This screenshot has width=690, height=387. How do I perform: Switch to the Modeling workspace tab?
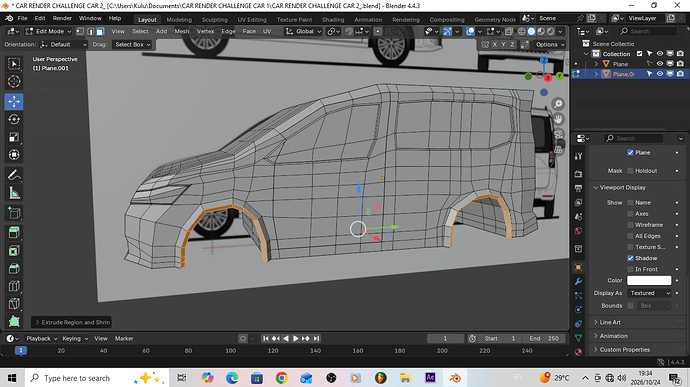[179, 19]
